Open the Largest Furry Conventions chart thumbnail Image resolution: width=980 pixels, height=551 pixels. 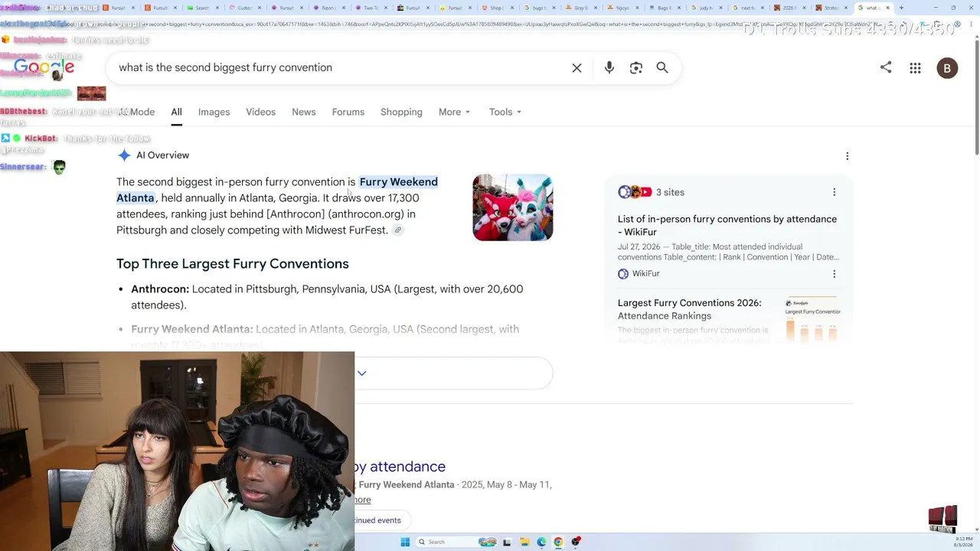coord(812,319)
